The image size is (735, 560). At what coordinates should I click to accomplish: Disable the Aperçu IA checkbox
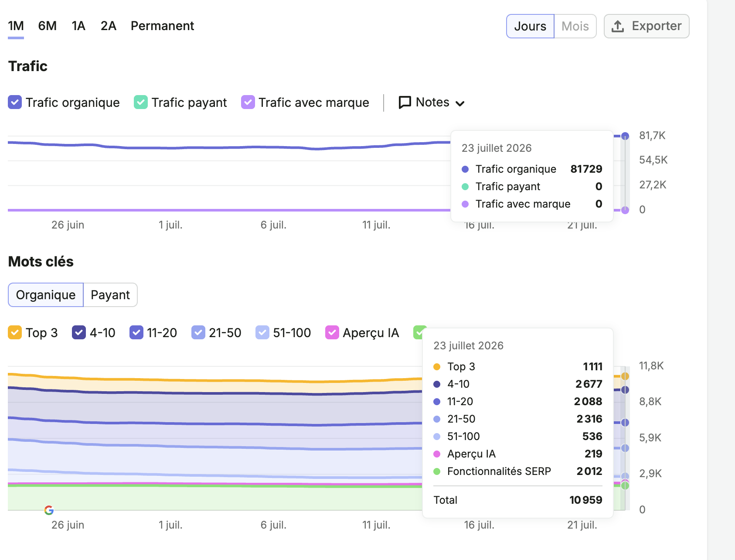(x=332, y=332)
